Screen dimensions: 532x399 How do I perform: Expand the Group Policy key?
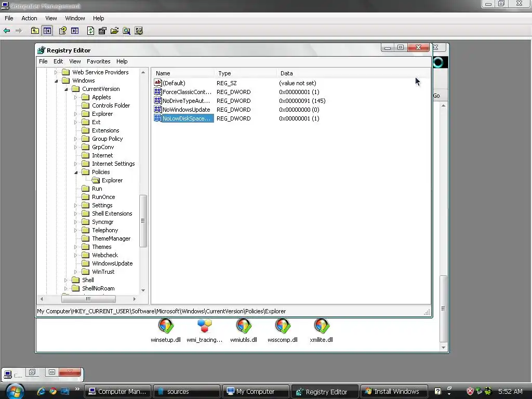coord(76,139)
